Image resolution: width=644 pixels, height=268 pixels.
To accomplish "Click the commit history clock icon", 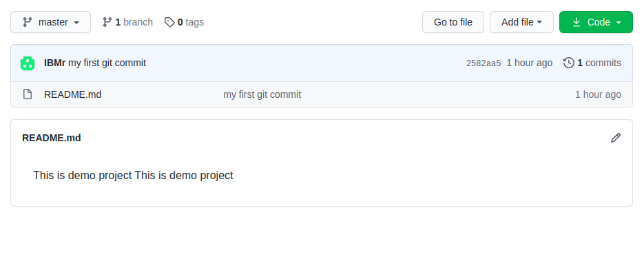I will (568, 63).
